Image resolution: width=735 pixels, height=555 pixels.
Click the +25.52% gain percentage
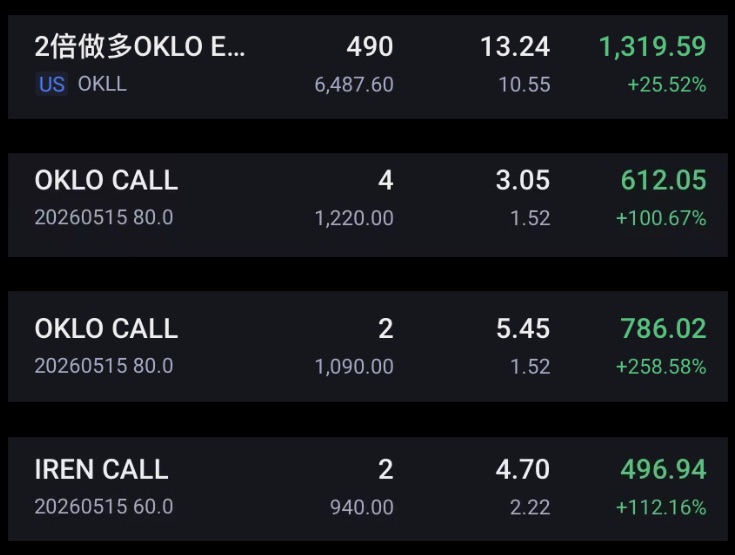pyautogui.click(x=667, y=85)
